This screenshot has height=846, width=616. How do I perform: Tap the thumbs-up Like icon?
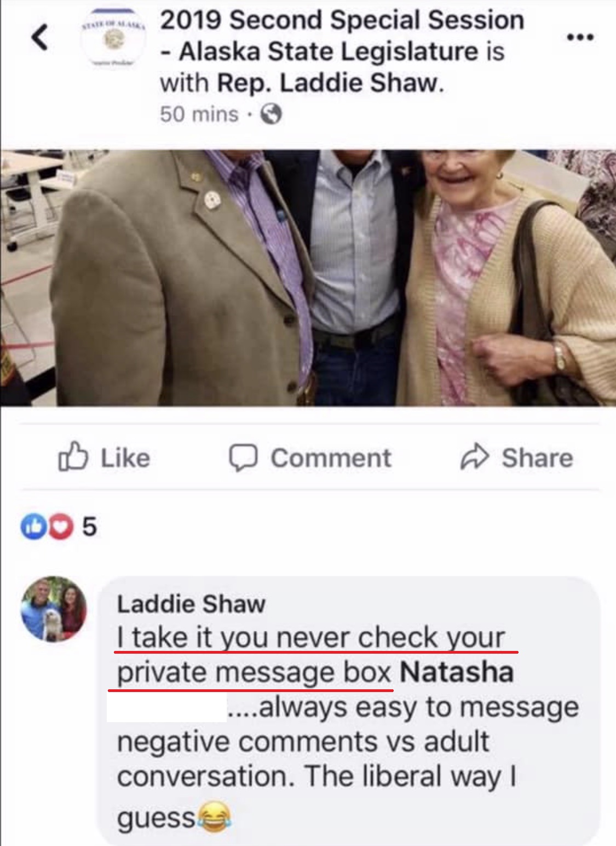(73, 458)
